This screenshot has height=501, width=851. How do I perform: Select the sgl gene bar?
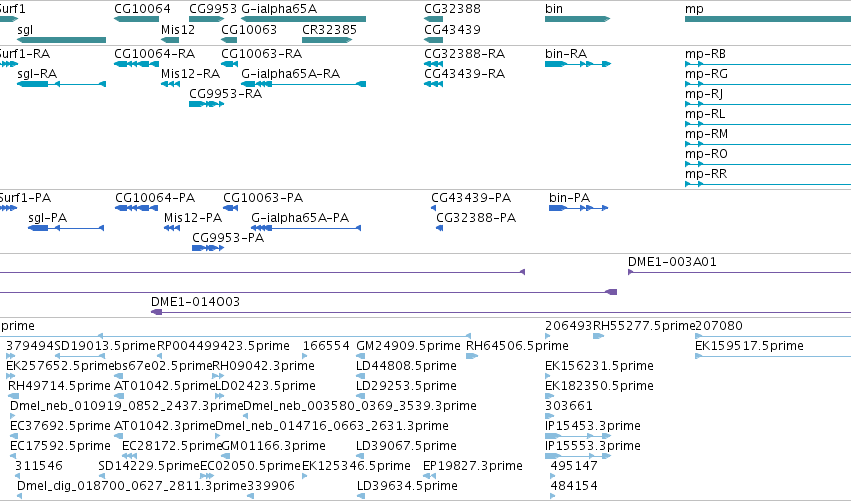pos(61,40)
